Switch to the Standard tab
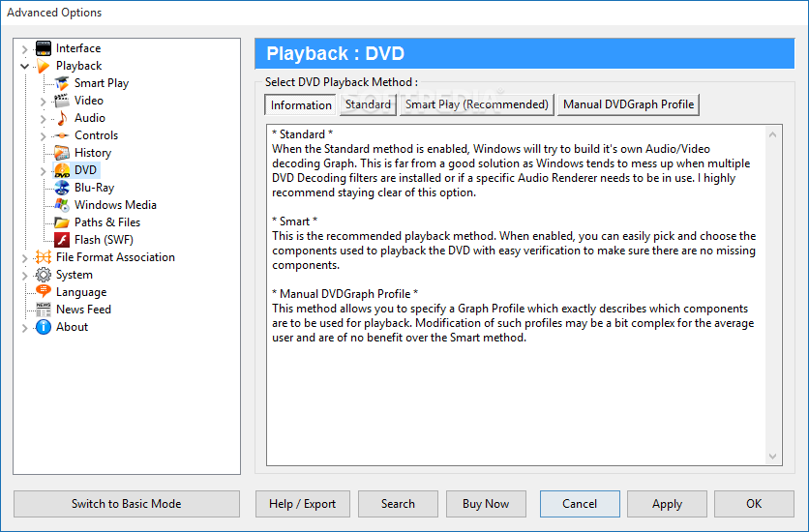Viewport: 809px width, 532px height. pyautogui.click(x=368, y=104)
